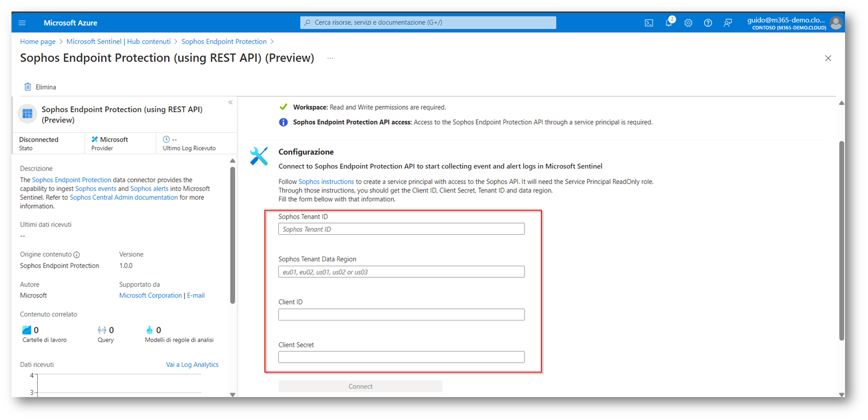
Task: Click the connector grid icon beside the title
Action: point(27,114)
